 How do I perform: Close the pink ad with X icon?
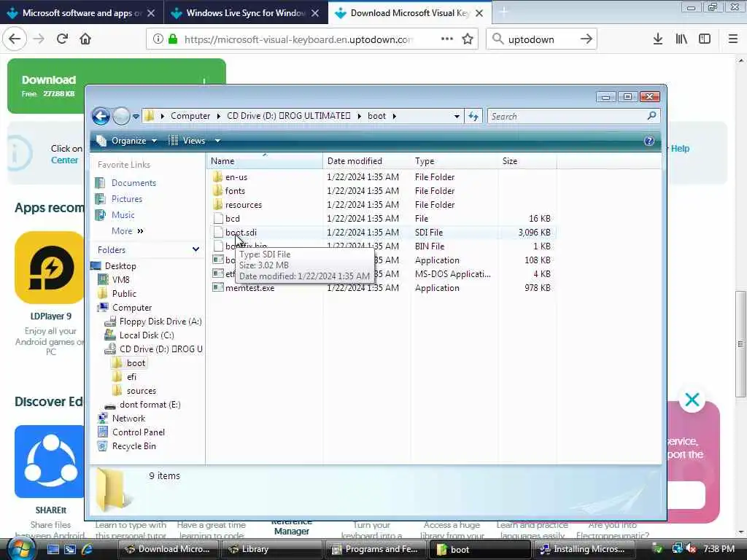pos(692,400)
